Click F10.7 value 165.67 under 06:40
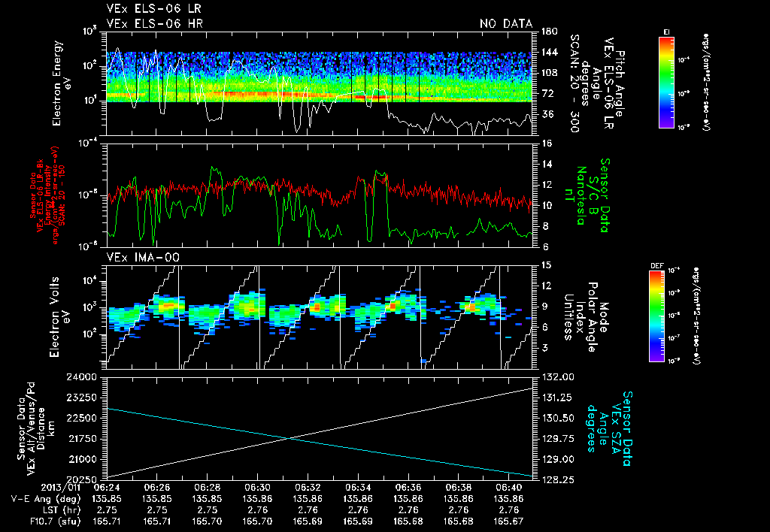The height and width of the screenshot is (532, 770). (509, 521)
